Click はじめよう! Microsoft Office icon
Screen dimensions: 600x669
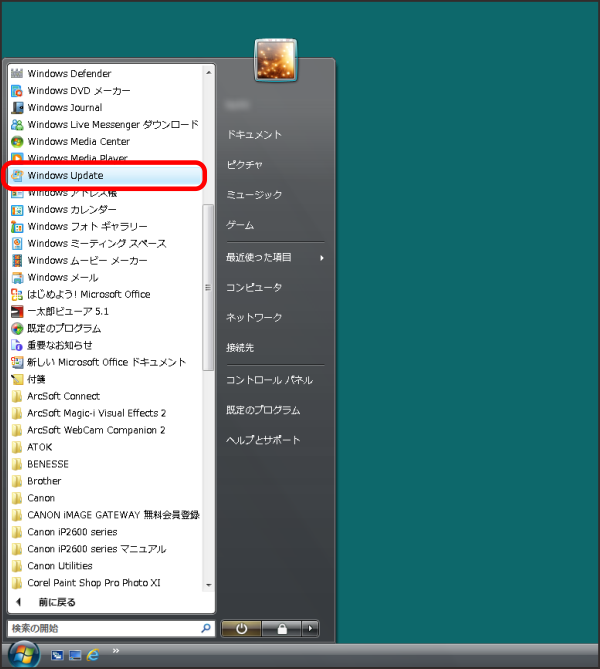coord(17,294)
